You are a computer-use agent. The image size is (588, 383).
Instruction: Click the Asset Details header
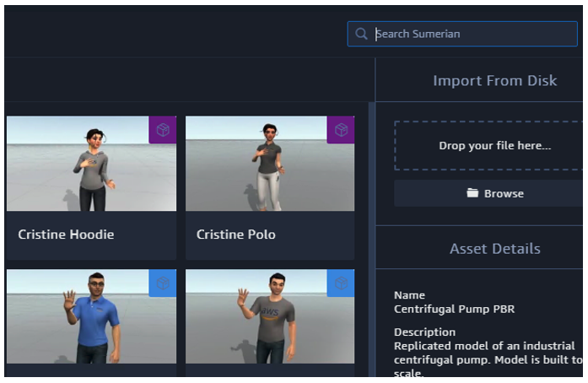coord(495,249)
